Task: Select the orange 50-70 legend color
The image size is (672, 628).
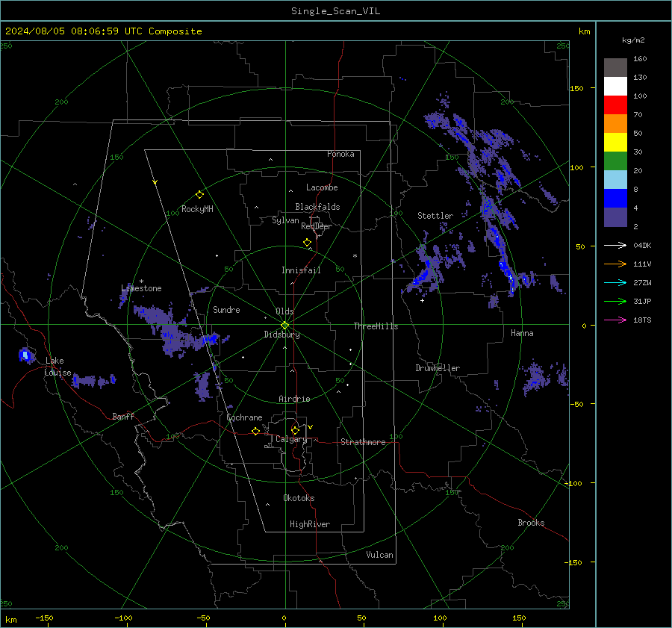Action: [x=615, y=124]
